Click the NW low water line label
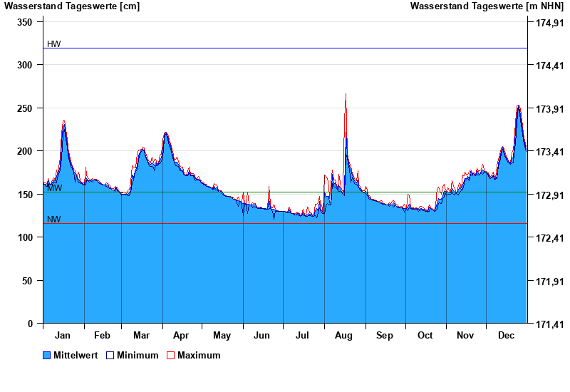This screenshot has width=570, height=392. tap(54, 220)
